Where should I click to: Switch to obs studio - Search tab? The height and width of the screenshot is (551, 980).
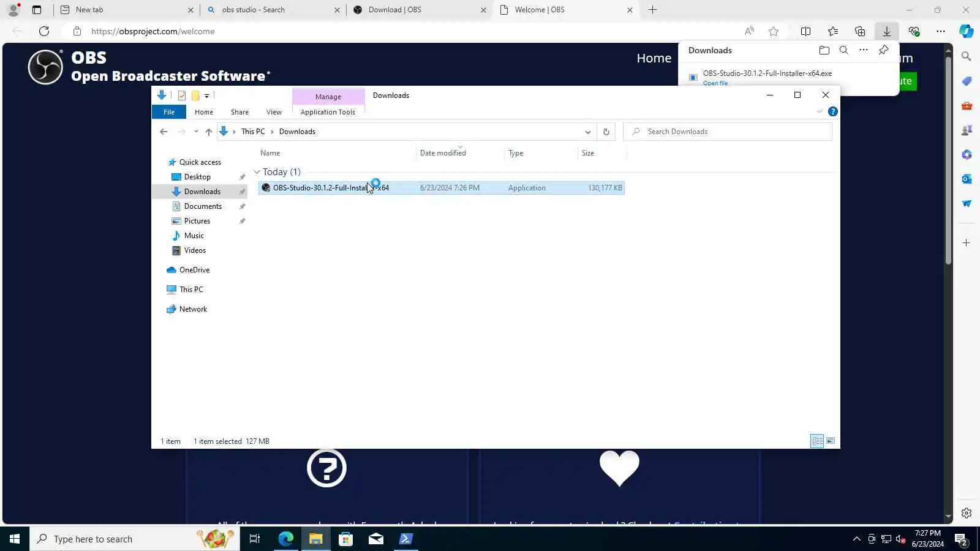point(274,10)
